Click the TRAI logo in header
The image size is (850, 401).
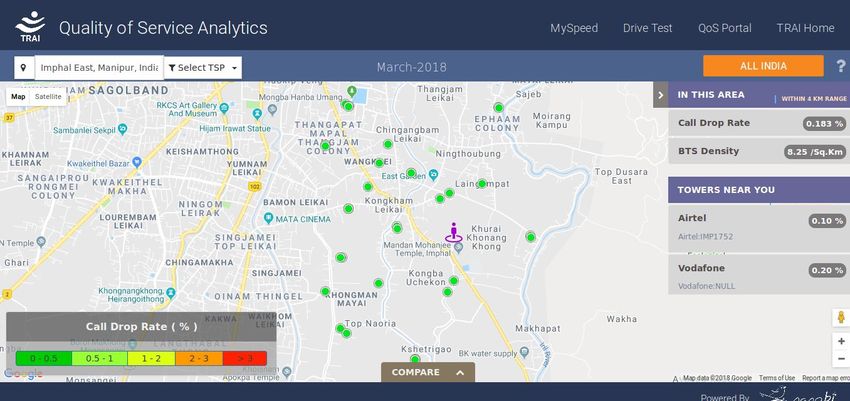[x=30, y=26]
